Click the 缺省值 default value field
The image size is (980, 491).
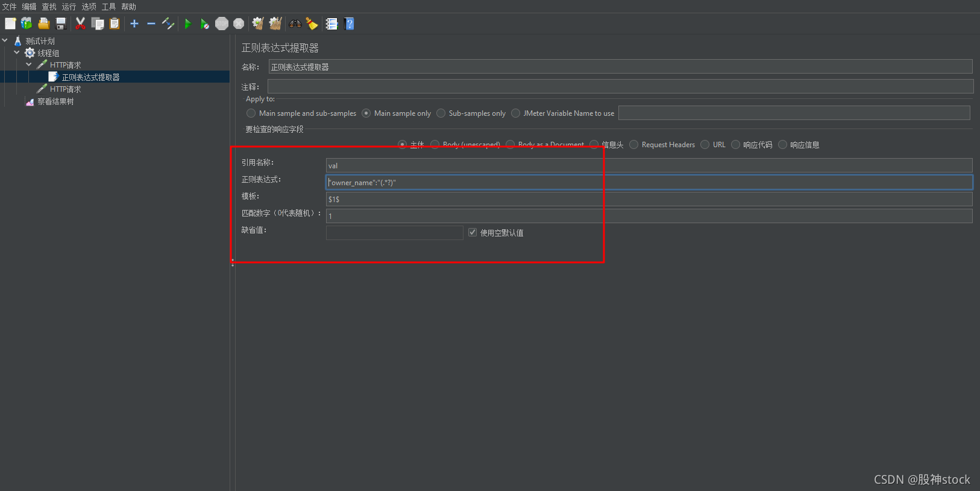pyautogui.click(x=395, y=232)
